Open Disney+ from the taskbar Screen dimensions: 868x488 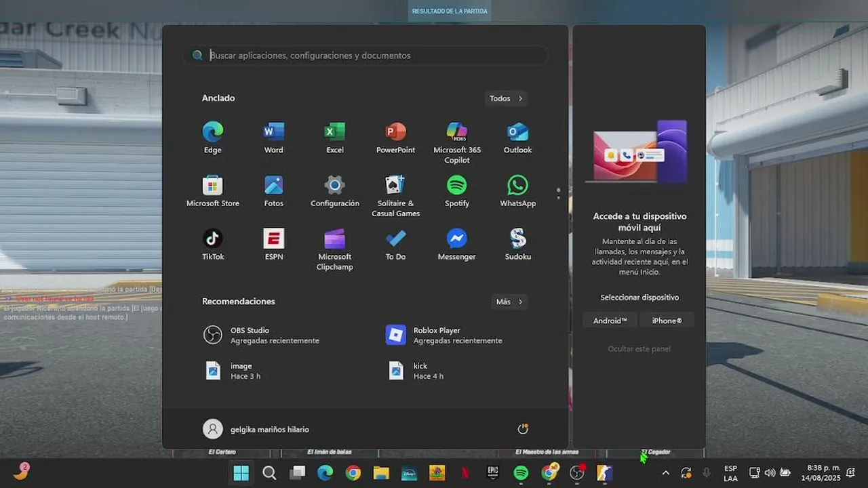pyautogui.click(x=409, y=473)
